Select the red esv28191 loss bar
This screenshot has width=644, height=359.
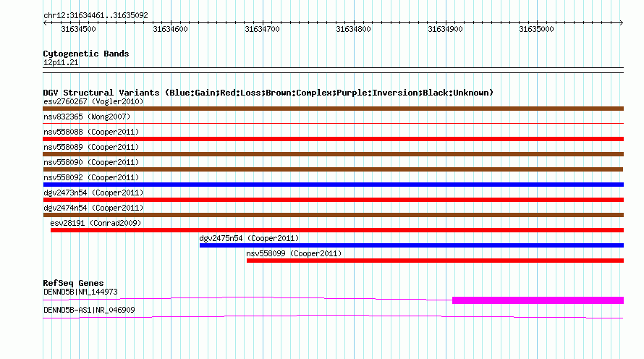337,230
